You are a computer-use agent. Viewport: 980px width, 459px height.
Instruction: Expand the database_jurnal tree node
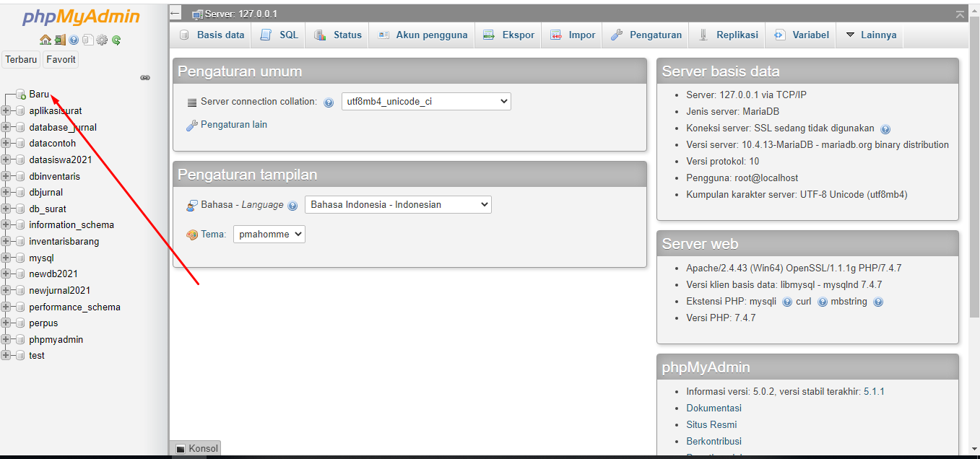pos(6,127)
